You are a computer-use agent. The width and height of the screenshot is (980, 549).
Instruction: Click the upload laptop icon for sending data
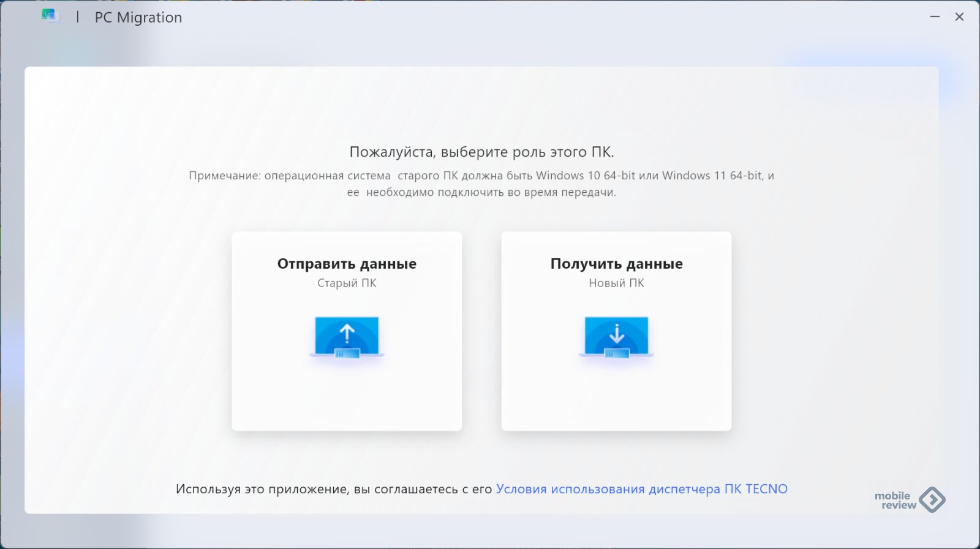tap(347, 336)
